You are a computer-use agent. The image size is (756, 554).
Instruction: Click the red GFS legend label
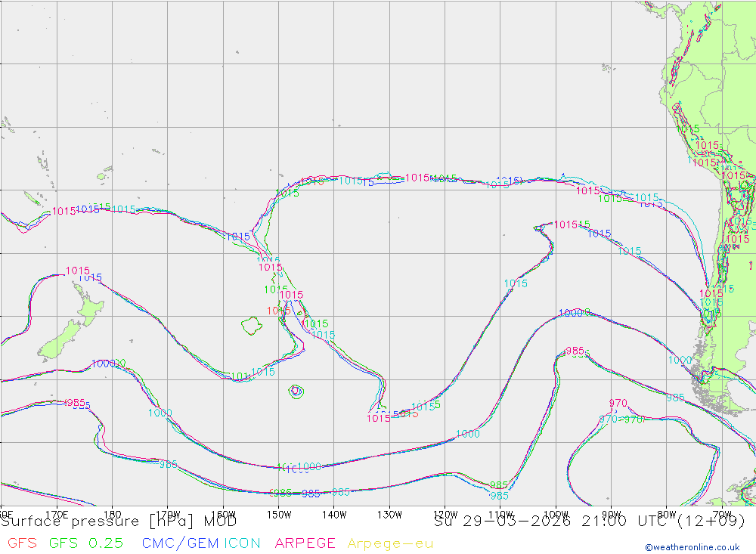(x=22, y=543)
